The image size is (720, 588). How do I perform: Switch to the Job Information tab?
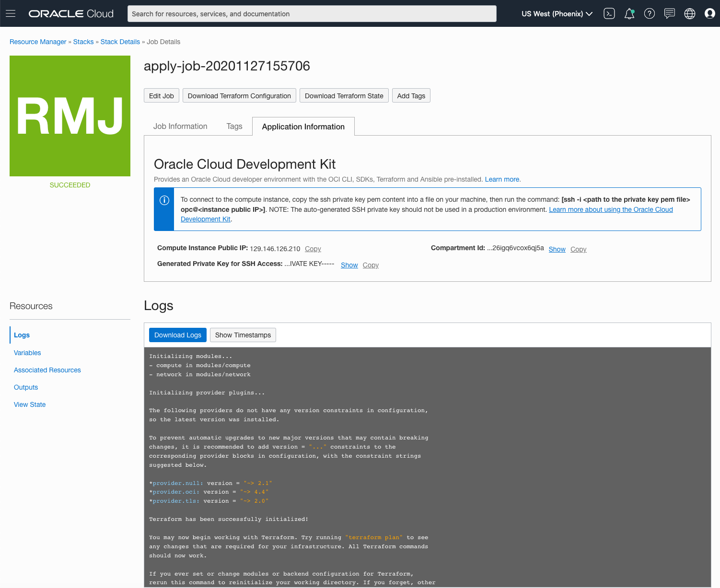(180, 127)
